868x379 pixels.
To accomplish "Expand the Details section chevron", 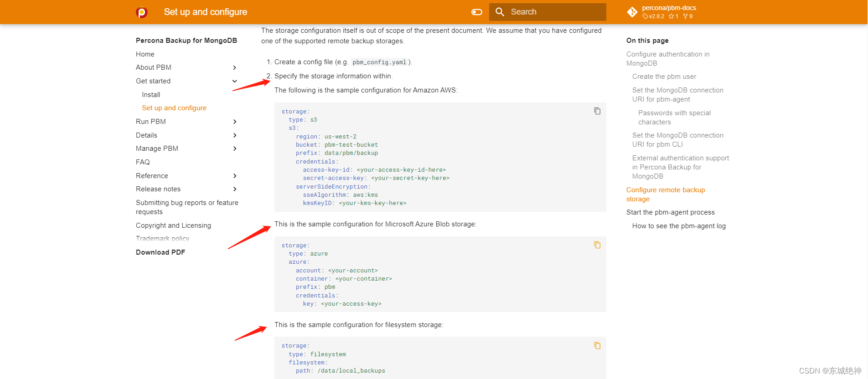I will [x=235, y=135].
